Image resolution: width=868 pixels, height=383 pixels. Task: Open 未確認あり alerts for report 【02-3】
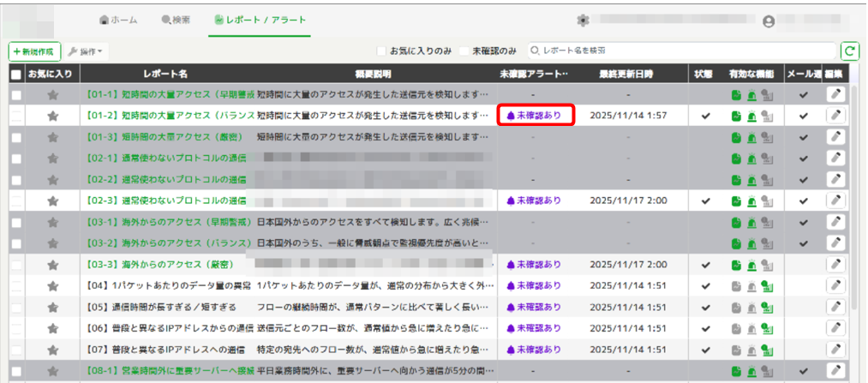point(534,200)
